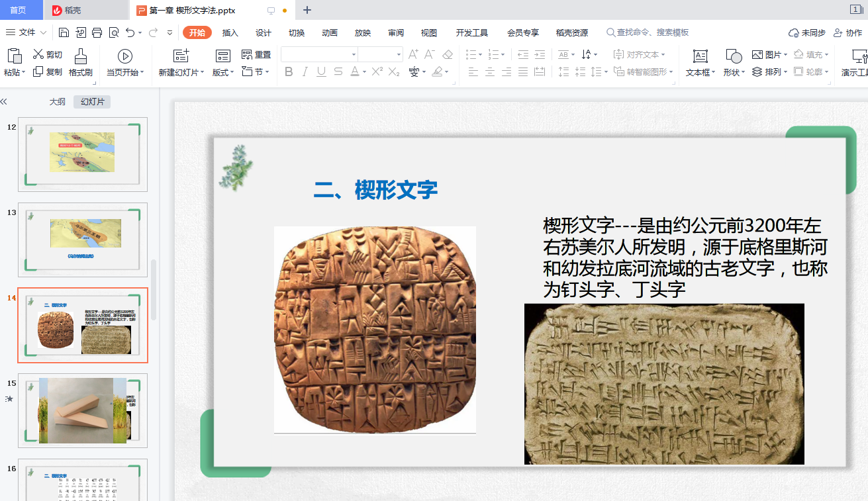Image resolution: width=868 pixels, height=501 pixels.
Task: Click the Print icon
Action: 97,32
